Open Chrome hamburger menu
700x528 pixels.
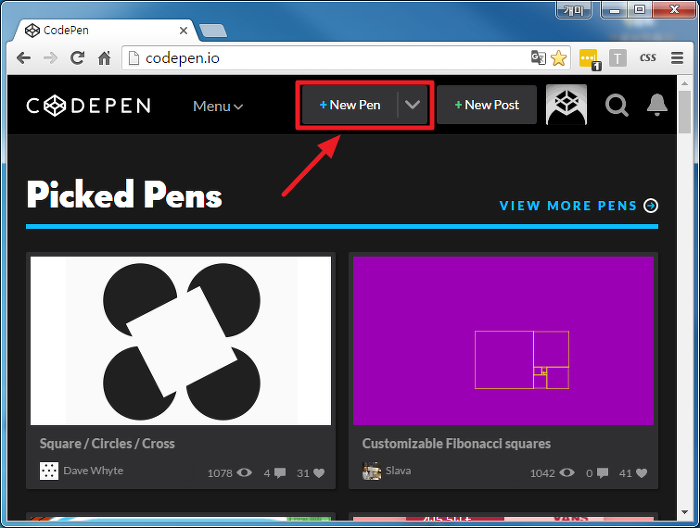pos(677,58)
